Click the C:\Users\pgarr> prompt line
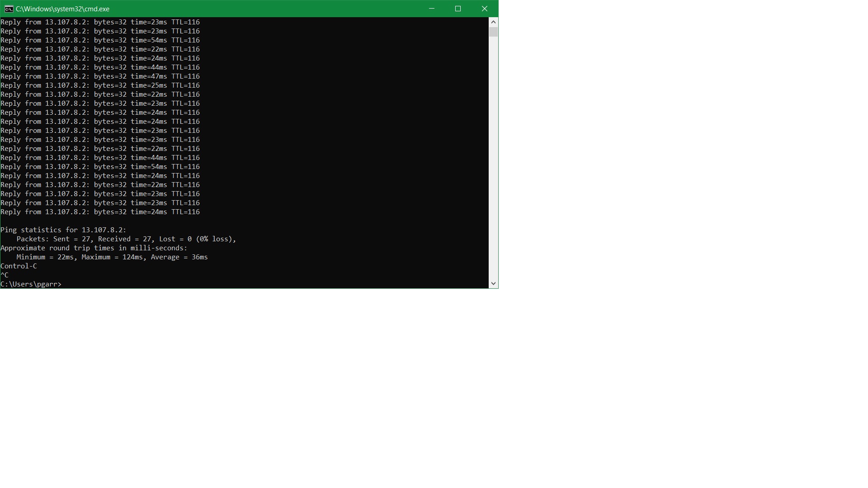Viewport: 868px width, 488px height. [x=31, y=284]
